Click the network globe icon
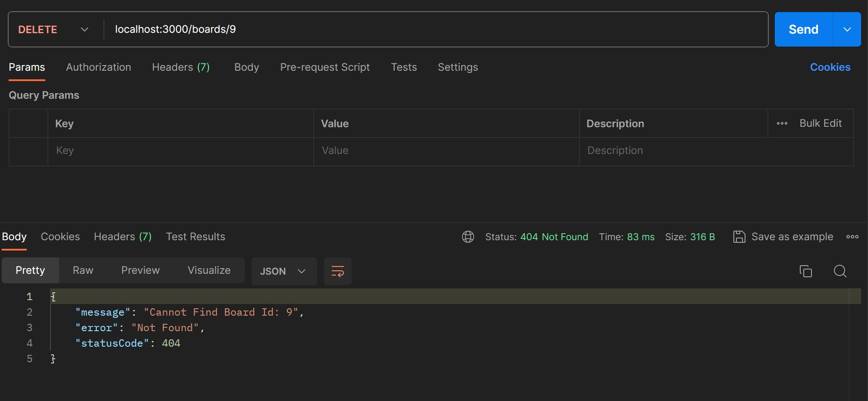The height and width of the screenshot is (401, 868). (468, 237)
